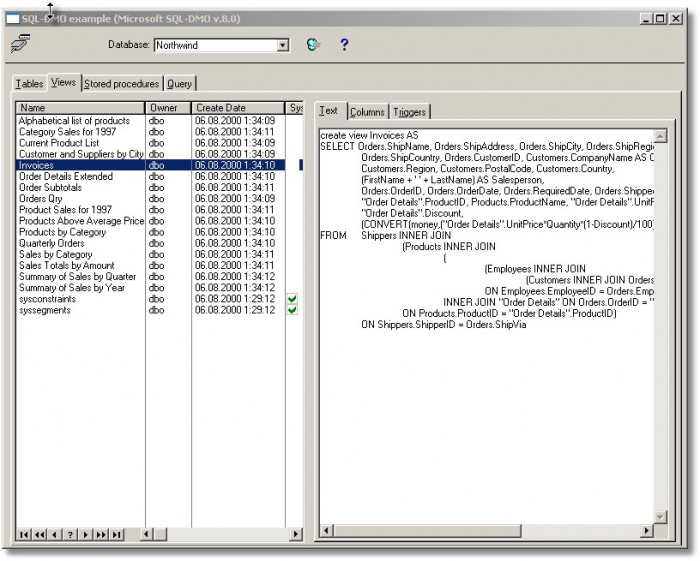The width and height of the screenshot is (700, 561).
Task: Open the Query tab
Action: (x=179, y=83)
